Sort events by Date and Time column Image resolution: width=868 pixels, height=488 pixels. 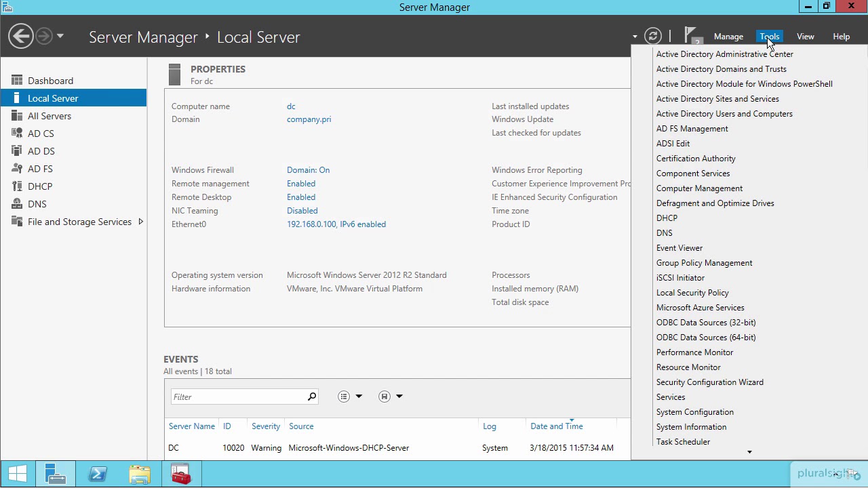coord(557,426)
